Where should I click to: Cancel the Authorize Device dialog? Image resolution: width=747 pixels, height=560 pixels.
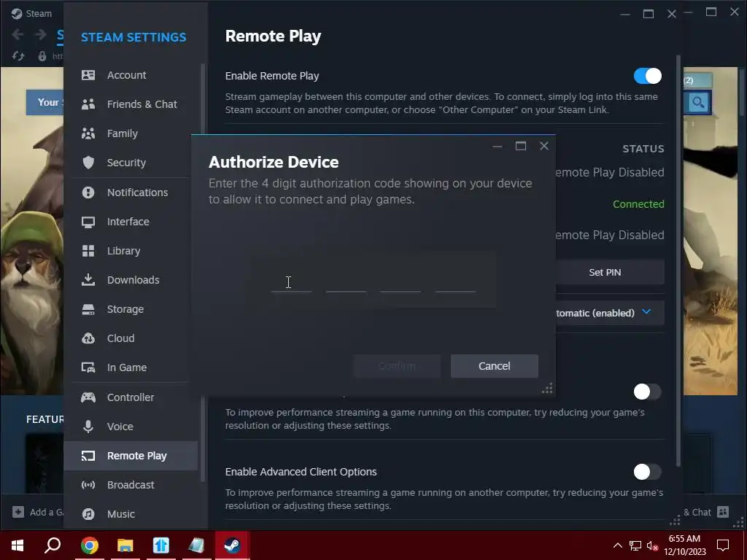click(495, 366)
